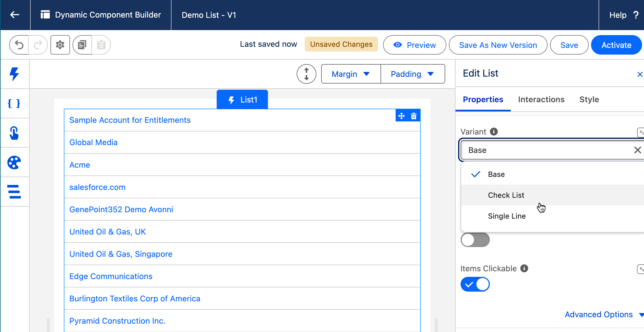
Task: Open the Margin dropdown
Action: click(351, 74)
